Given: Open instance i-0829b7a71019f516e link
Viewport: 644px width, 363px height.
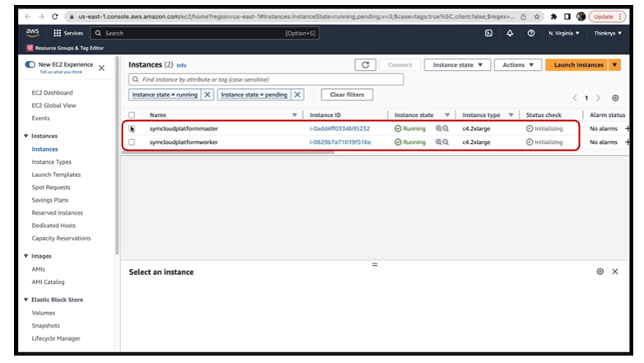Looking at the screenshot, I should click(x=340, y=142).
